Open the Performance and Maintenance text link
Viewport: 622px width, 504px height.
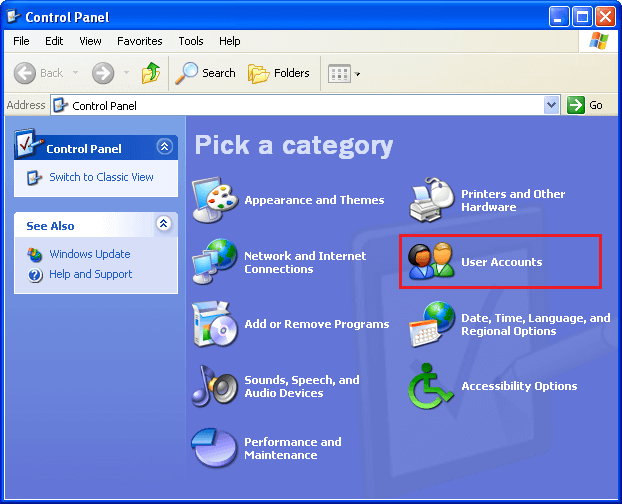click(x=293, y=448)
